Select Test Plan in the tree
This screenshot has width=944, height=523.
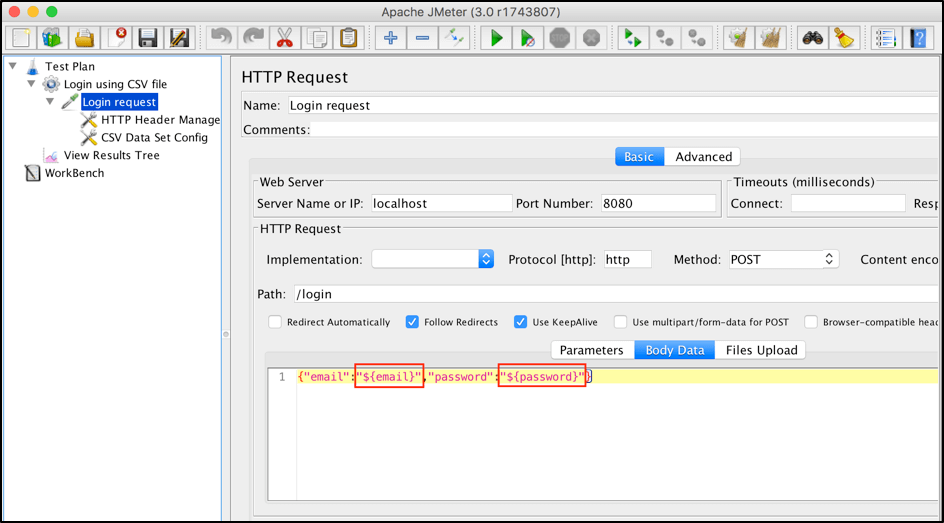70,66
